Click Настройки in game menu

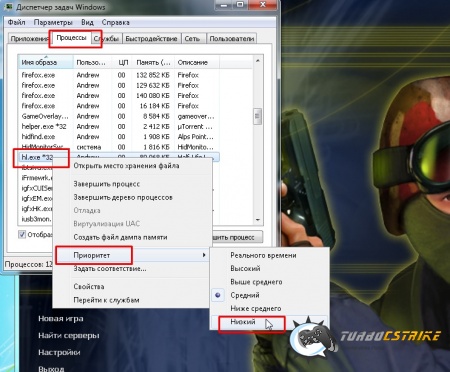pos(59,353)
